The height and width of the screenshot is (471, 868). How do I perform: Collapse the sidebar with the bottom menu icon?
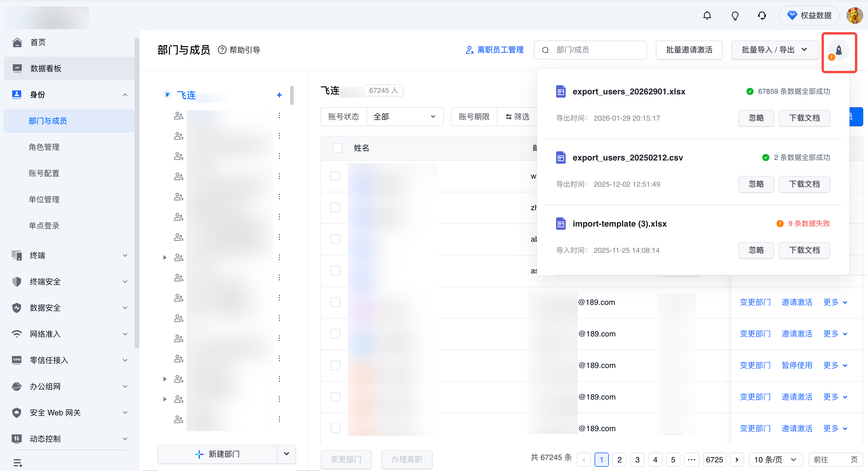(x=18, y=463)
